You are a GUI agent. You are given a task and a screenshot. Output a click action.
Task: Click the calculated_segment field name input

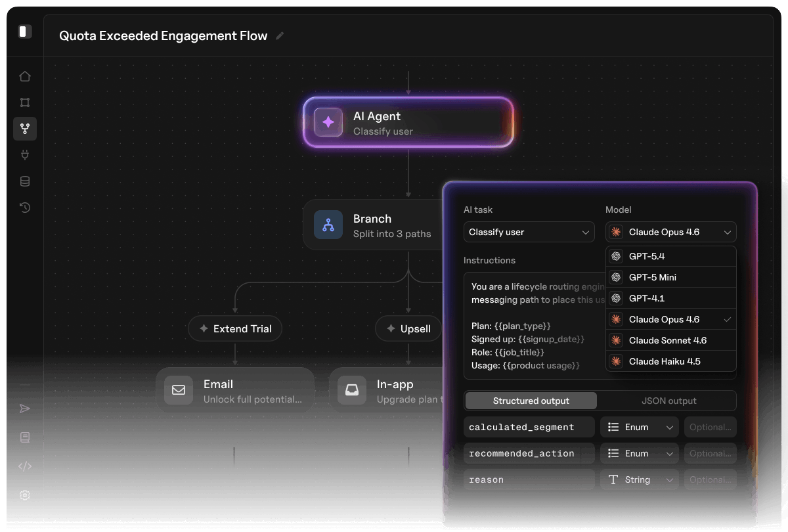(529, 427)
